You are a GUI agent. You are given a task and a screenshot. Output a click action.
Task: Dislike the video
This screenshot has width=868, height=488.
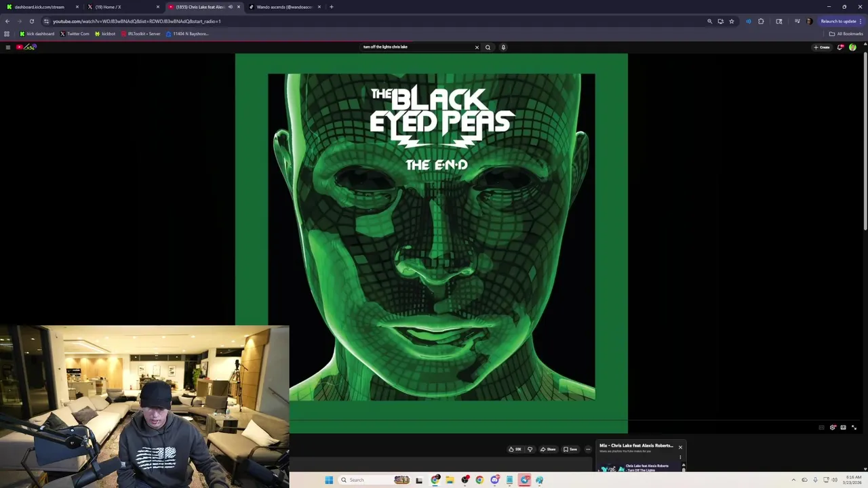(x=530, y=449)
